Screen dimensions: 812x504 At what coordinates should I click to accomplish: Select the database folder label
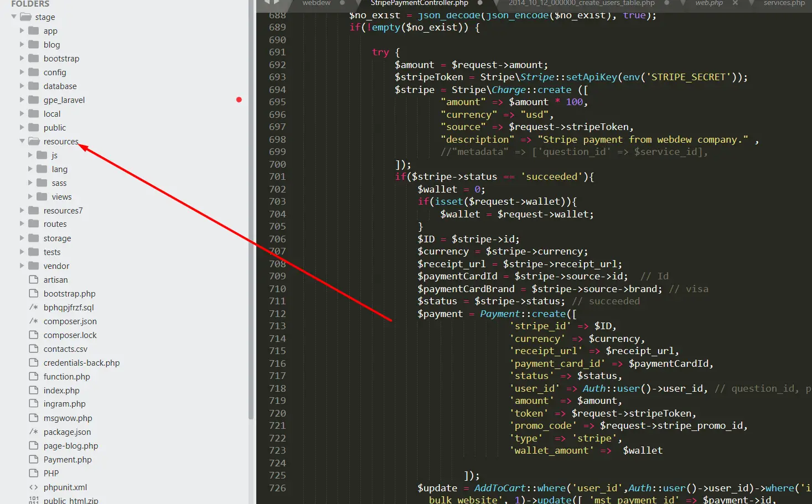pos(60,86)
